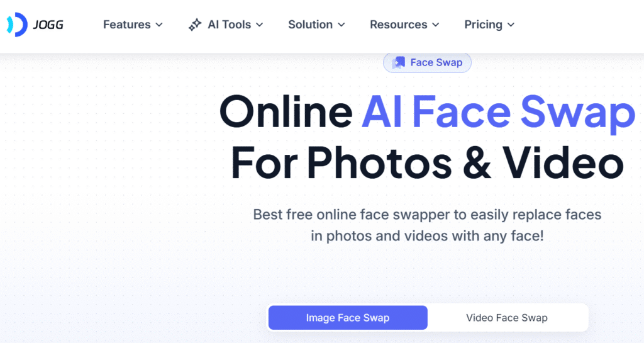Click the purple AI Face Swap headline
This screenshot has width=644, height=343.
499,112
